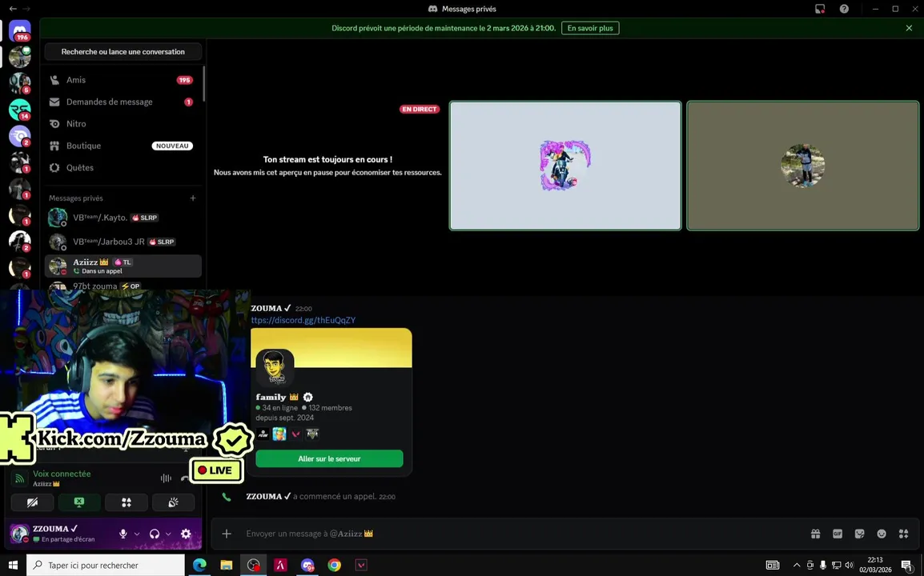Focus the Envoyer un message field
924x576 pixels.
524,534
